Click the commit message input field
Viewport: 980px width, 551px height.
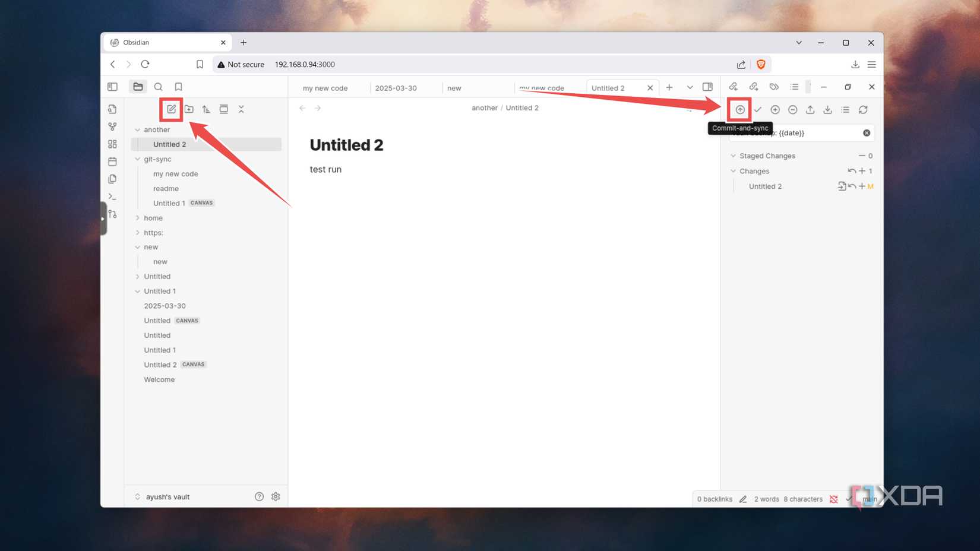coord(802,133)
